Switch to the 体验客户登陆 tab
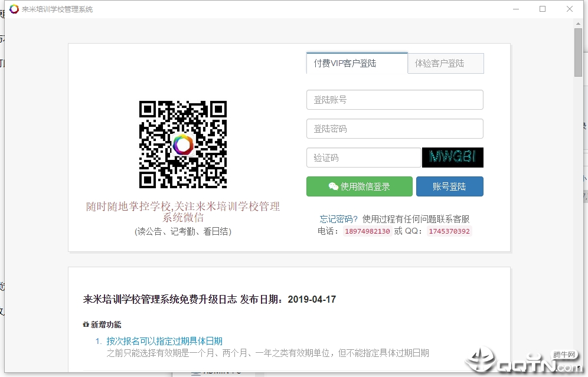This screenshot has height=377, width=588. [x=445, y=63]
